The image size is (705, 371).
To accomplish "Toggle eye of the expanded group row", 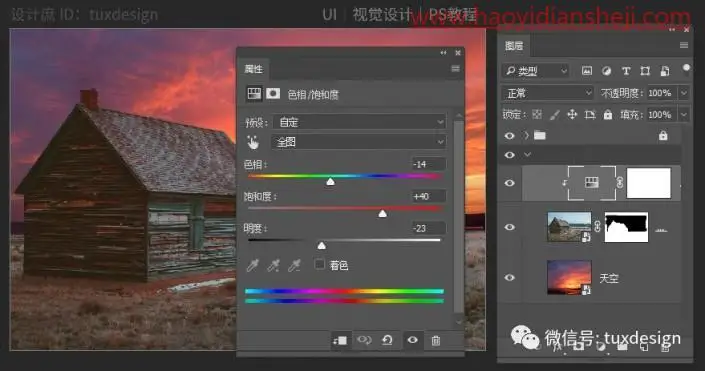I will [x=509, y=155].
